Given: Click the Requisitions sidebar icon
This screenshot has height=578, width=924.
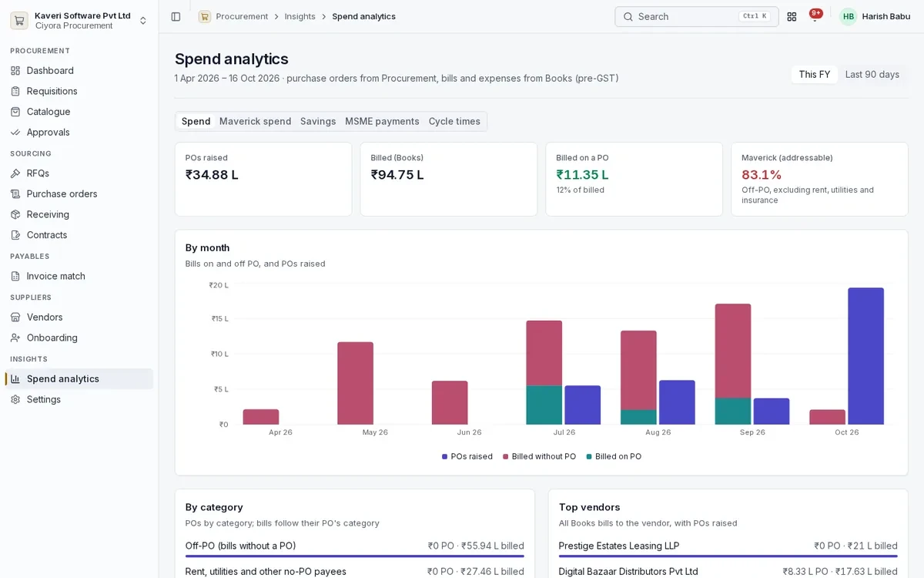Looking at the screenshot, I should (x=15, y=91).
